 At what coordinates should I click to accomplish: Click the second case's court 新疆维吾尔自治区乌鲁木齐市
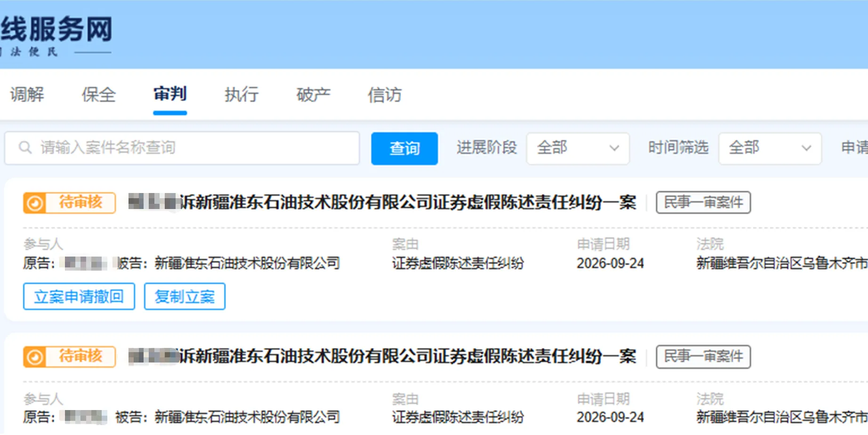(x=782, y=417)
